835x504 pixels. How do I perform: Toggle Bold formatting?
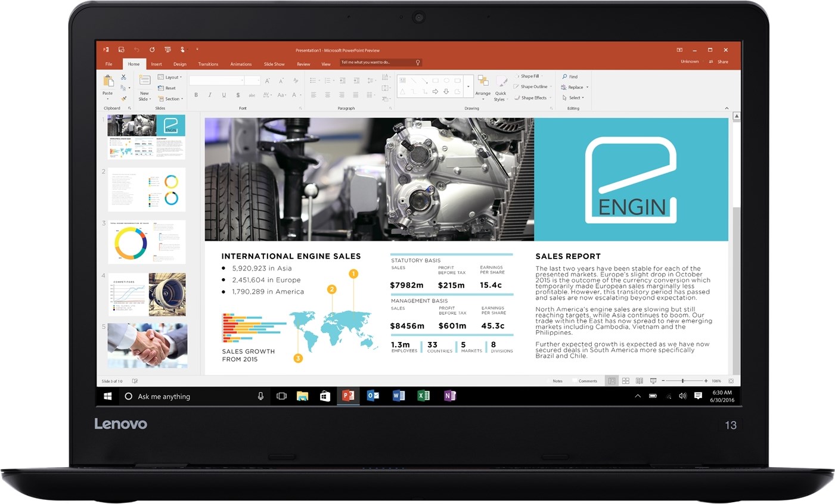pos(196,95)
